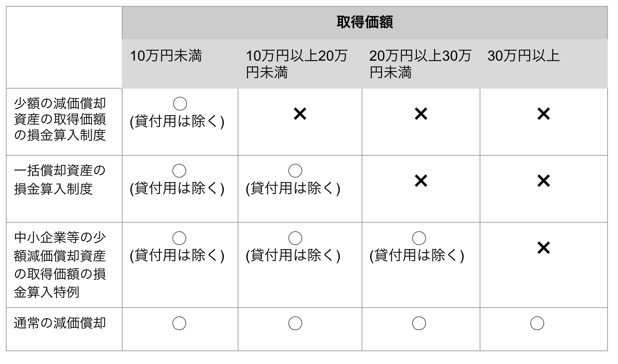Select the circle for 通常の減価償却 under 20万円以上30万円未満
This screenshot has height=364, width=618.
click(419, 323)
